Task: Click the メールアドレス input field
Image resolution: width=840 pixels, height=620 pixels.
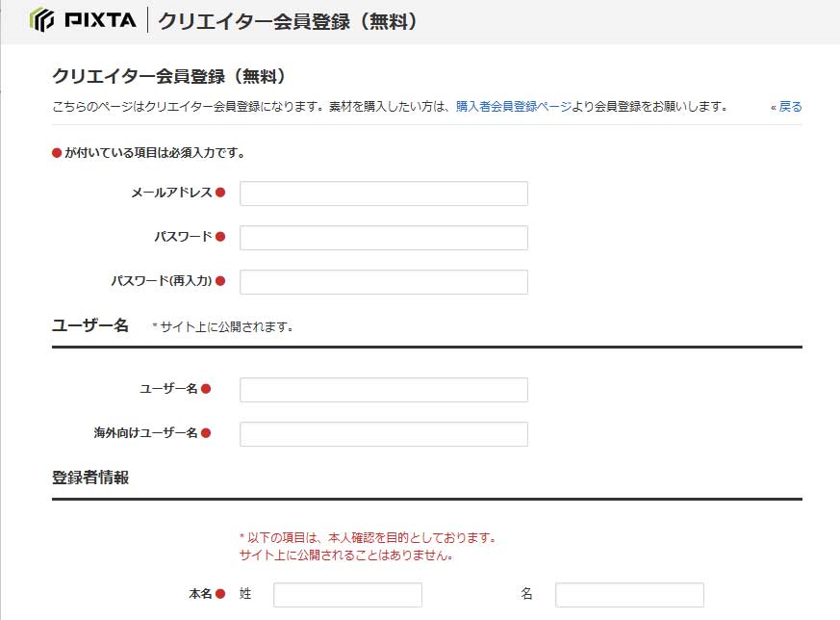Action: coord(383,193)
